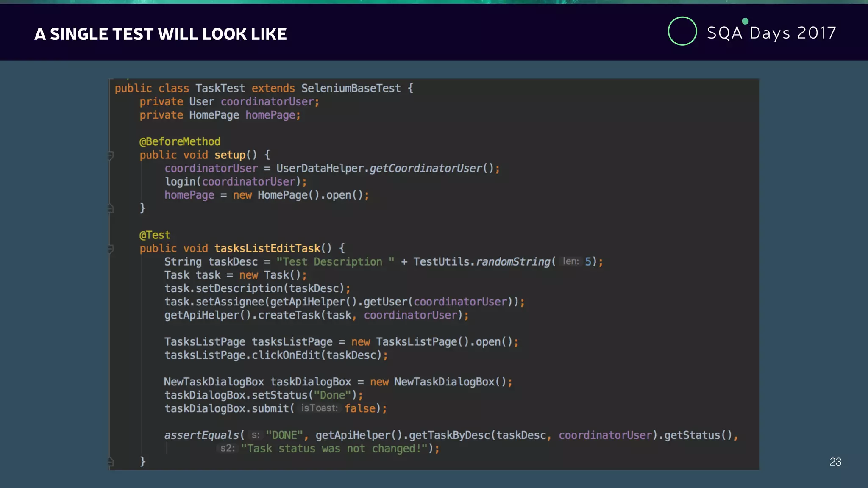This screenshot has width=868, height=488.
Task: Click the SQA Days circle logo
Action: pyautogui.click(x=682, y=31)
